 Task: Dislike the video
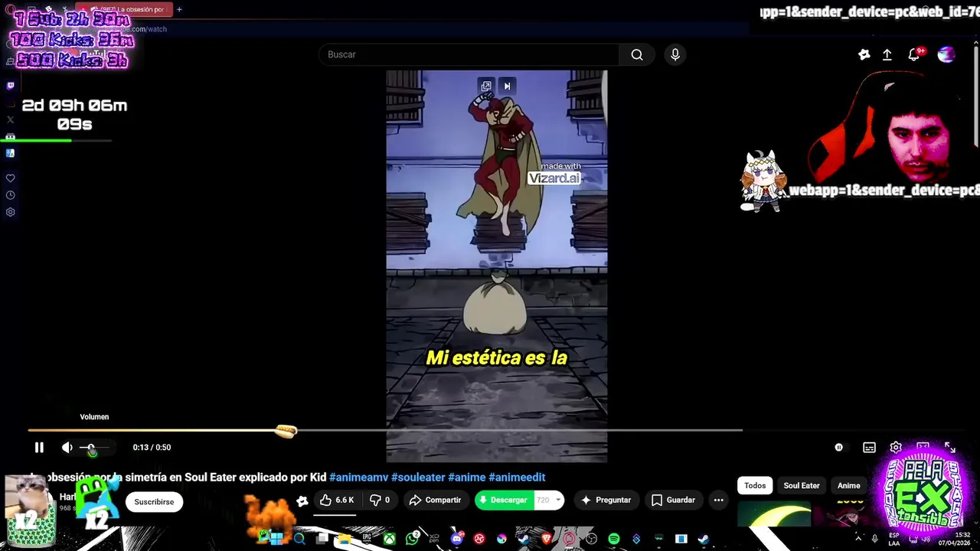pyautogui.click(x=381, y=500)
